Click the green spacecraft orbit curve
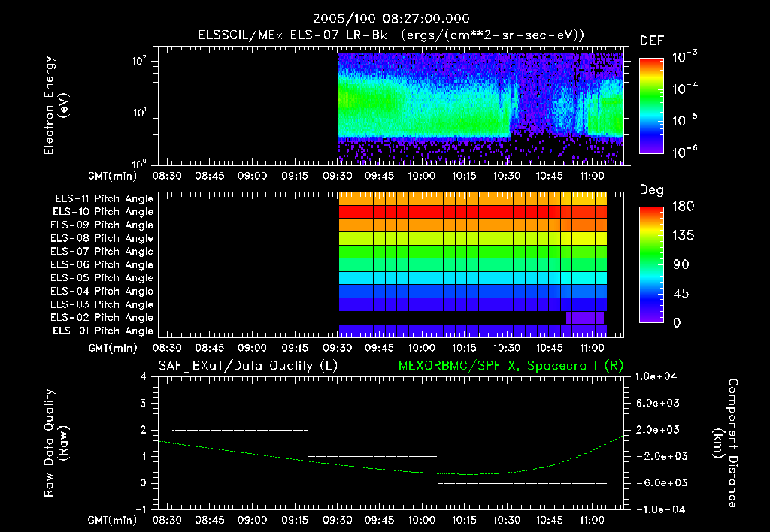Screen dimensions: 770x532 [391, 466]
